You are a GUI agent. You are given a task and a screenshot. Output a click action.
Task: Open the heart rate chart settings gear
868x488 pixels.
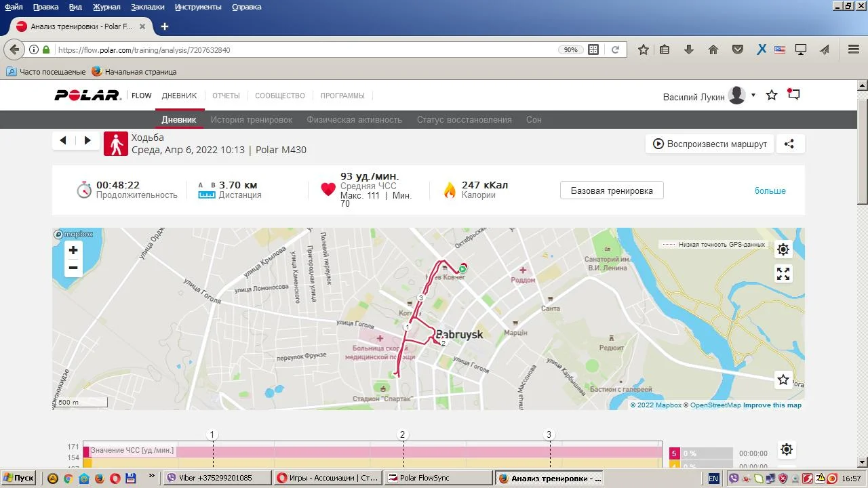pos(787,449)
